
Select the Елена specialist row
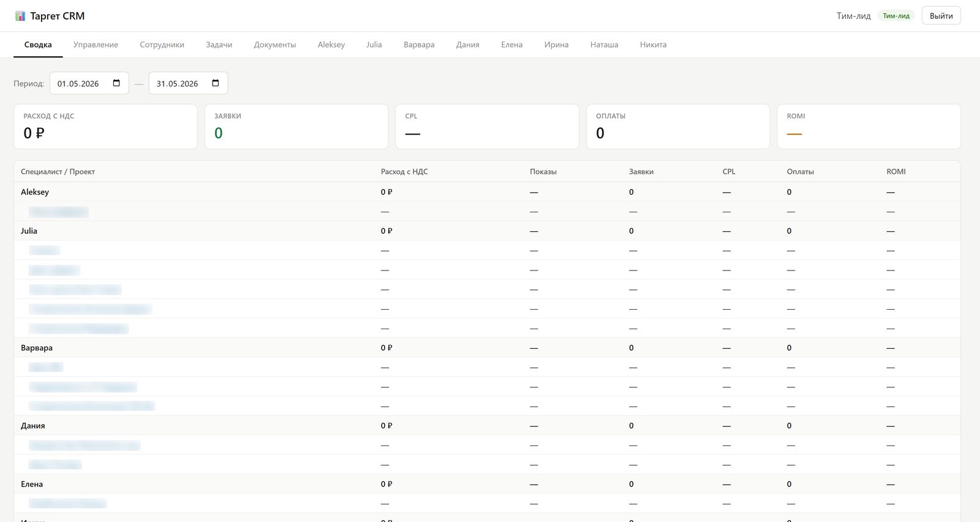tap(487, 484)
